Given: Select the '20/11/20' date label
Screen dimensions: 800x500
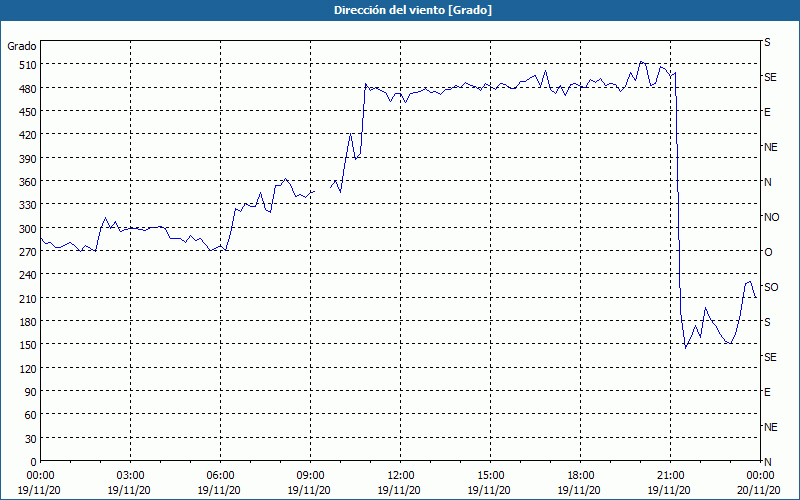Looking at the screenshot, I should (x=759, y=490).
